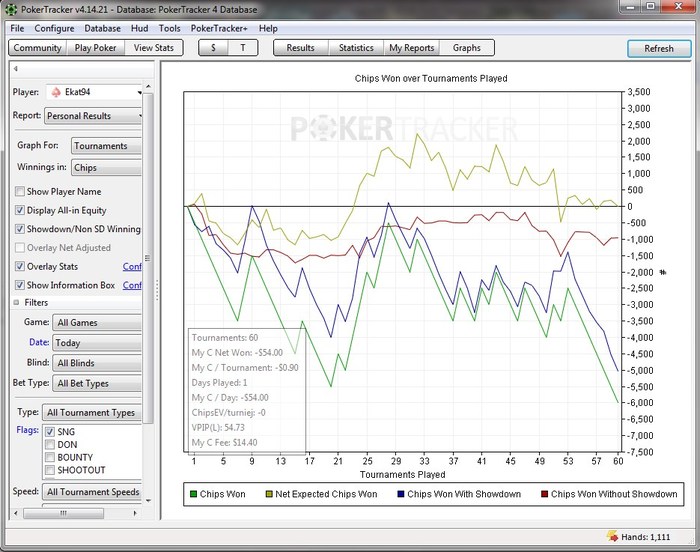
Task: Click the sidebar horizontal scrollbar thumb
Action: pyautogui.click(x=63, y=513)
